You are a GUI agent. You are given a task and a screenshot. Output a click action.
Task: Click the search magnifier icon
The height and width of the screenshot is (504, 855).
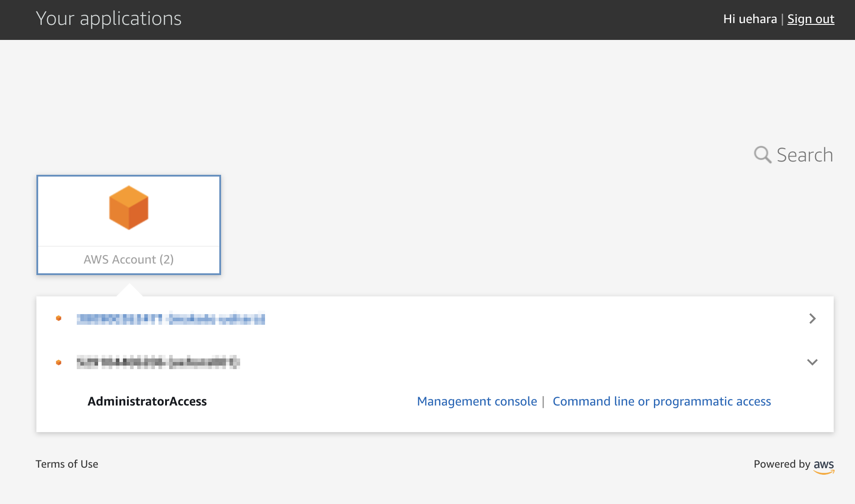(762, 154)
